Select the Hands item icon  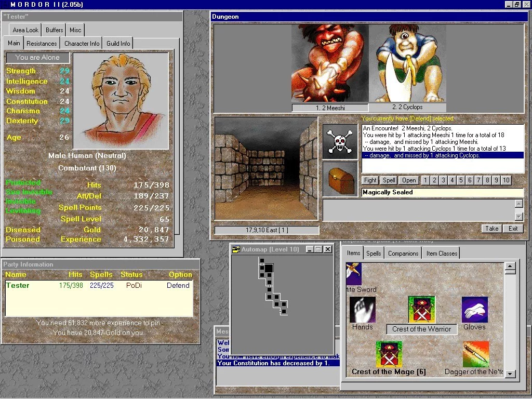pos(362,310)
